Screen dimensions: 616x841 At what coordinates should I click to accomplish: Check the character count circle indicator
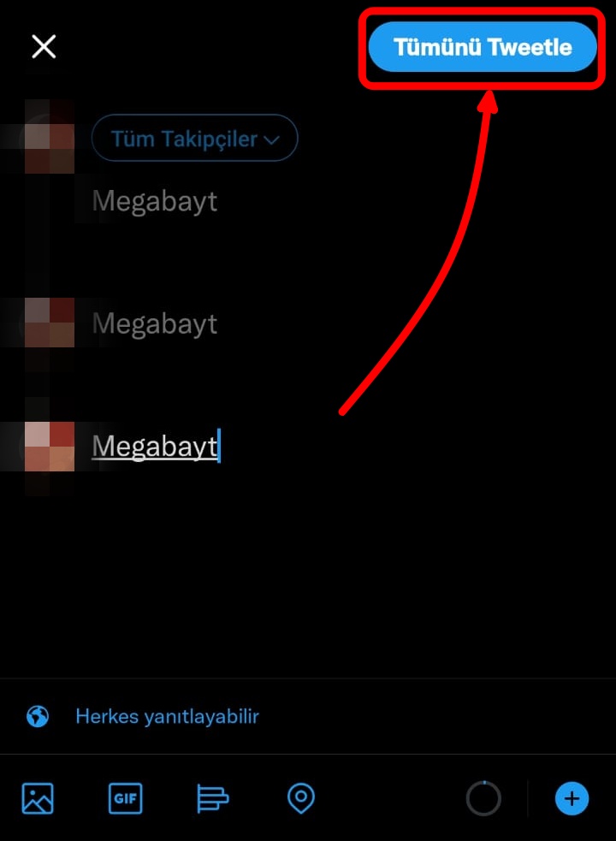point(483,798)
